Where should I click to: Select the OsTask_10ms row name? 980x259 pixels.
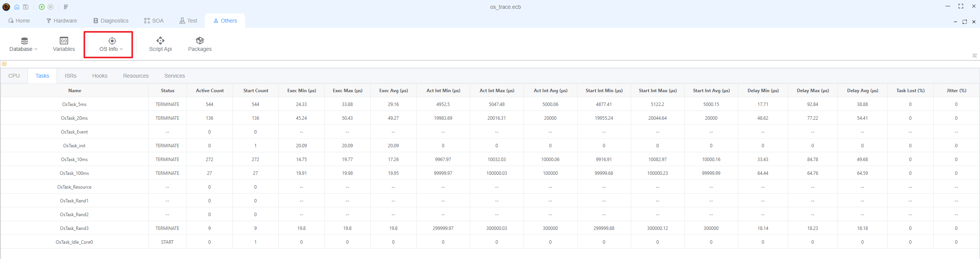(x=74, y=160)
